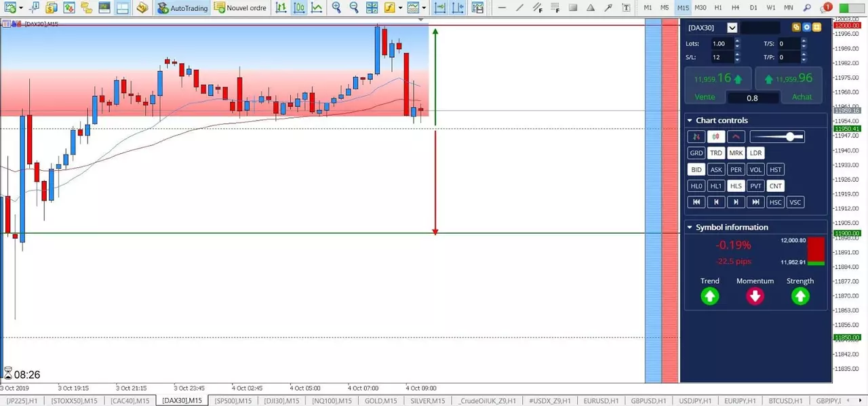Adjust the Chart controls zoom slider
This screenshot has height=406, width=868.
[x=777, y=137]
